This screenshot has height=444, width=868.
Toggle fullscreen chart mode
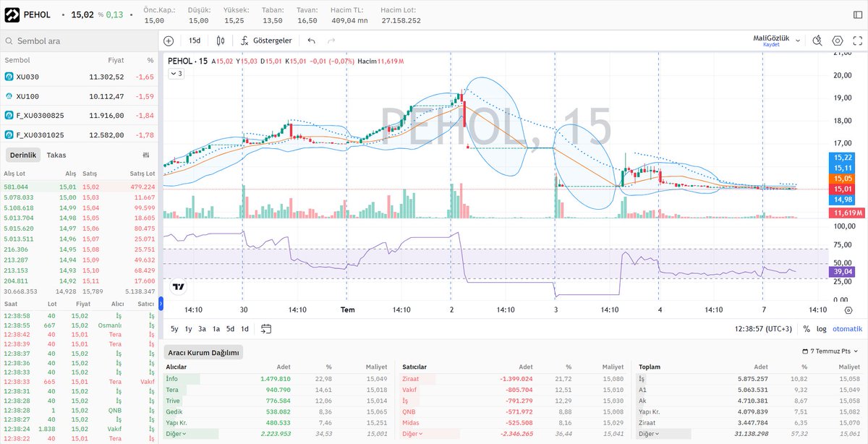(x=857, y=41)
